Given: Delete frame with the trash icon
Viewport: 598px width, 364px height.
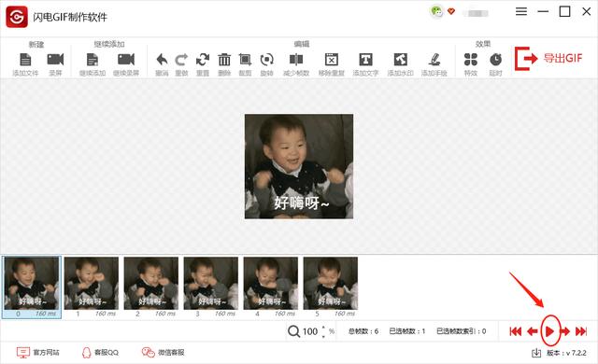Looking at the screenshot, I should coord(224,60).
